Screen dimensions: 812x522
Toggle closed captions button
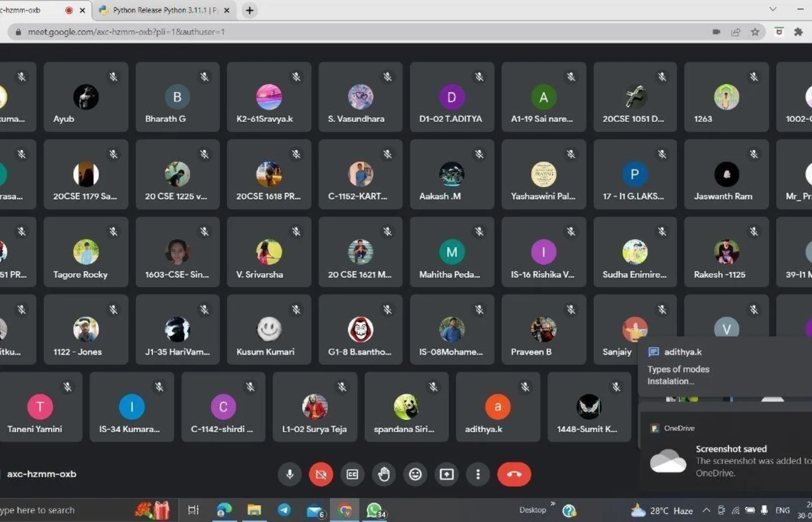click(x=352, y=474)
